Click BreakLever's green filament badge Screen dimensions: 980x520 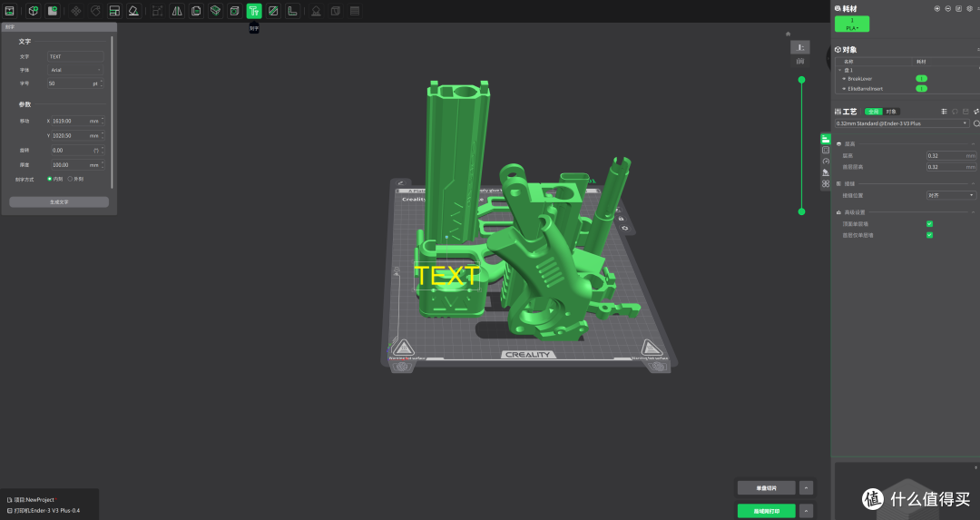[x=921, y=79]
